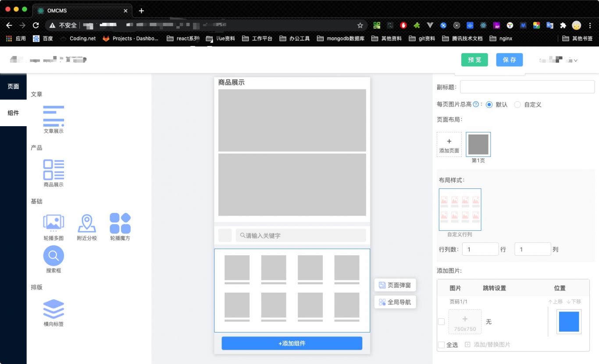Switch to the 页面 sidebar tab

click(x=13, y=86)
